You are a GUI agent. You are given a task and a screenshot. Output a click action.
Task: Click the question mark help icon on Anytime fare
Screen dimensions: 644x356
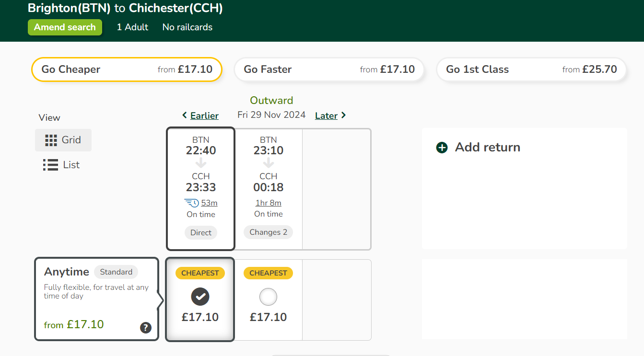point(146,328)
